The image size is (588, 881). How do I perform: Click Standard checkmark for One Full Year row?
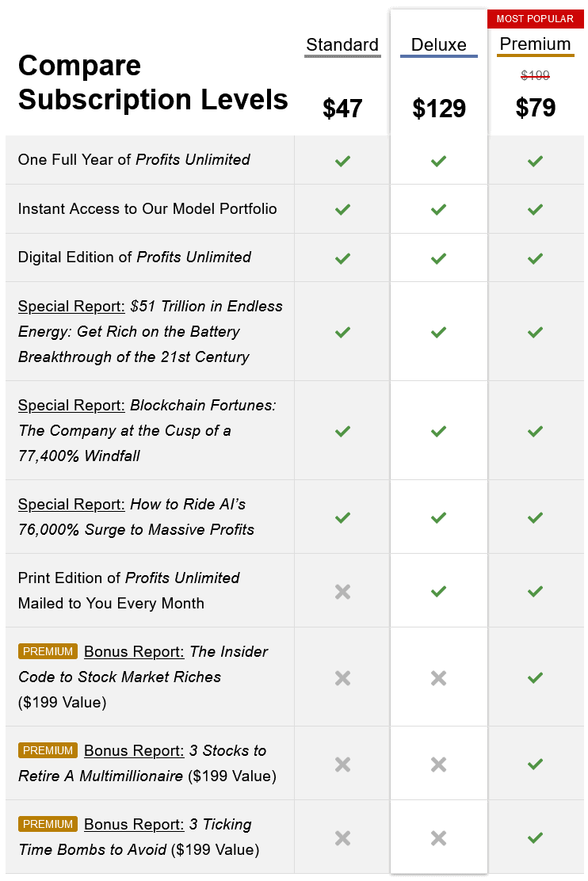(342, 161)
